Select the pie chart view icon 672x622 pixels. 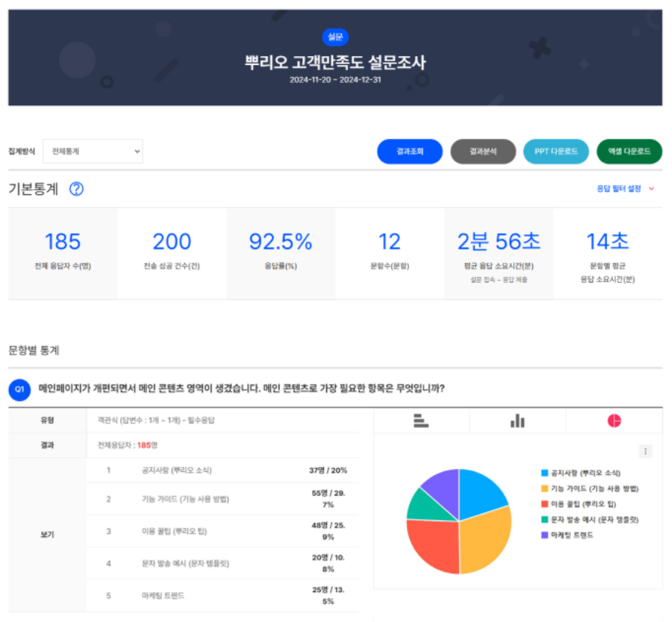(615, 420)
